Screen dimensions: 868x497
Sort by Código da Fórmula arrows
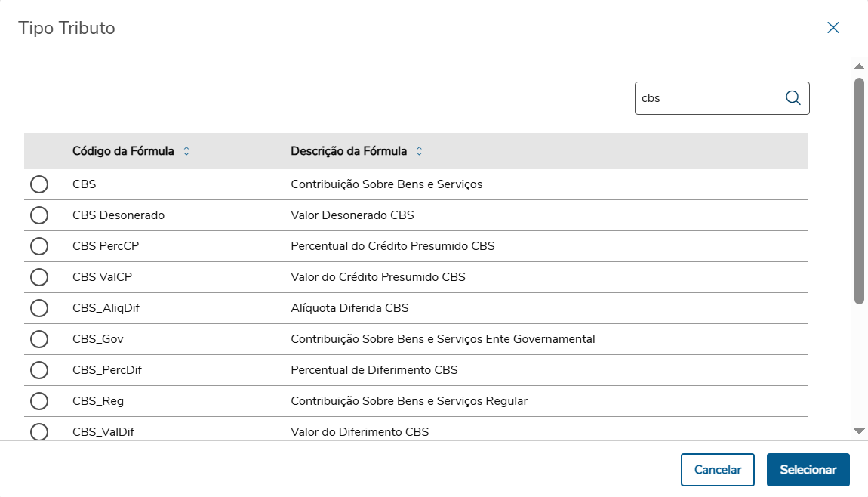tap(186, 151)
